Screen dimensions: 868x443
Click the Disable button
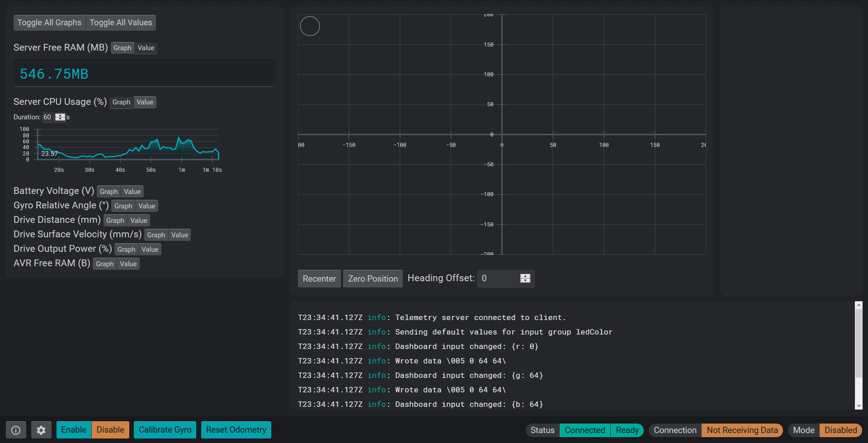pos(110,430)
